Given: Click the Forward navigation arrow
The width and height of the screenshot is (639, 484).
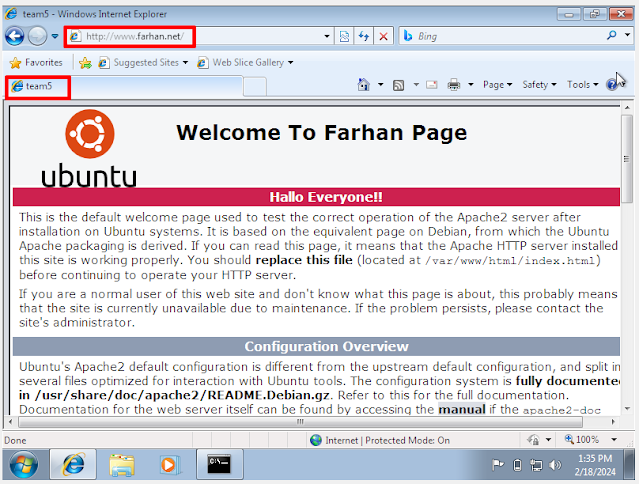Looking at the screenshot, I should coord(37,36).
